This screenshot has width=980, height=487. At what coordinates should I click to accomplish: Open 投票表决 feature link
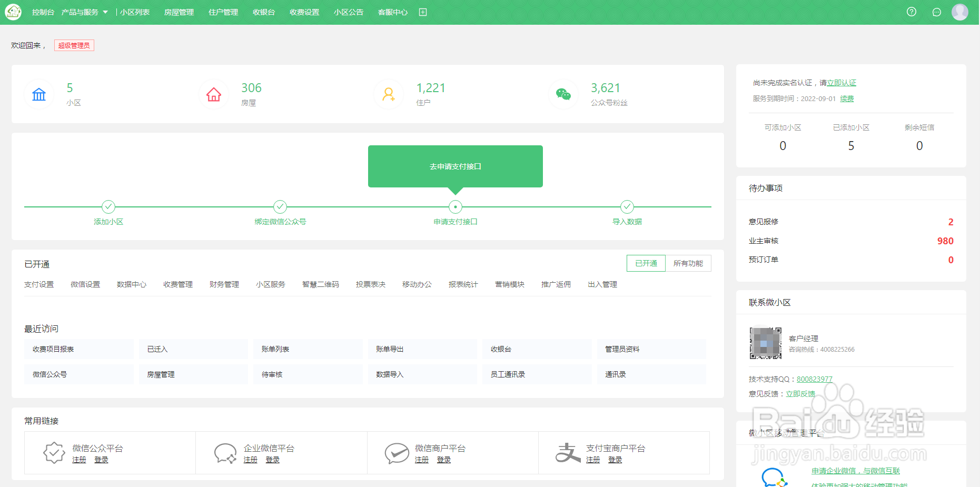coord(371,284)
